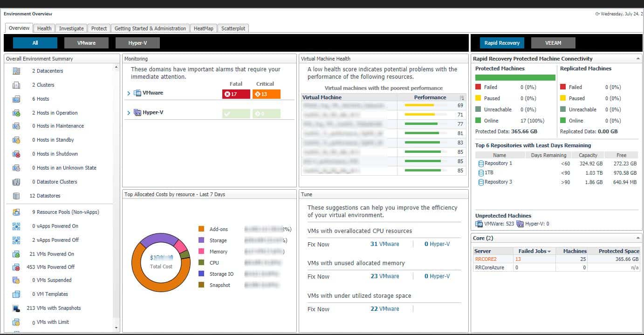
Task: Click the red Failed swatch under Protected Machines
Action: click(x=478, y=87)
